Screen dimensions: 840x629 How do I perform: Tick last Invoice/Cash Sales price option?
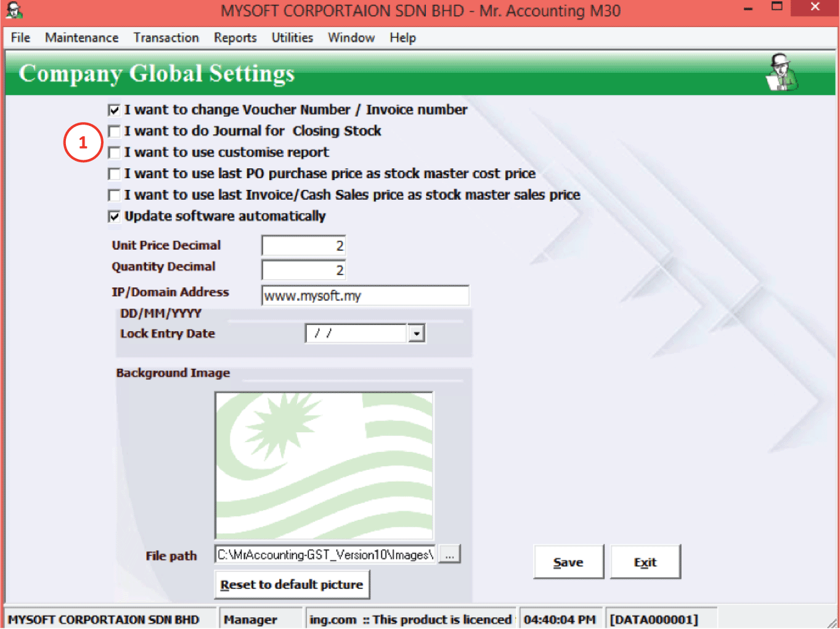coord(114,195)
